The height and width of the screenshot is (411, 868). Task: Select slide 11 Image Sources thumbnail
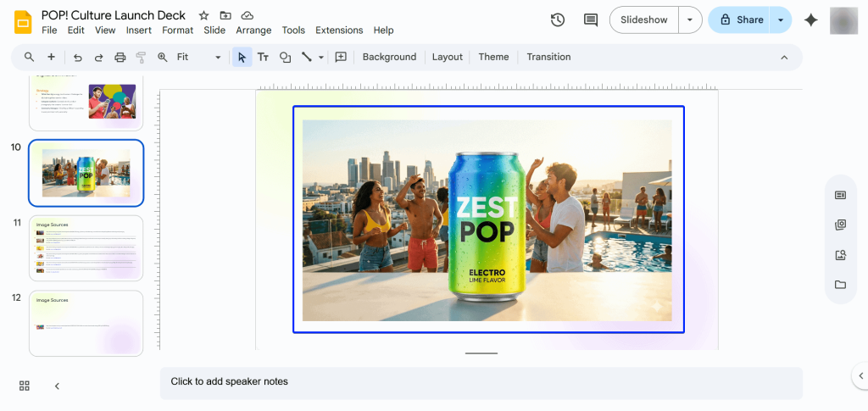click(x=86, y=247)
